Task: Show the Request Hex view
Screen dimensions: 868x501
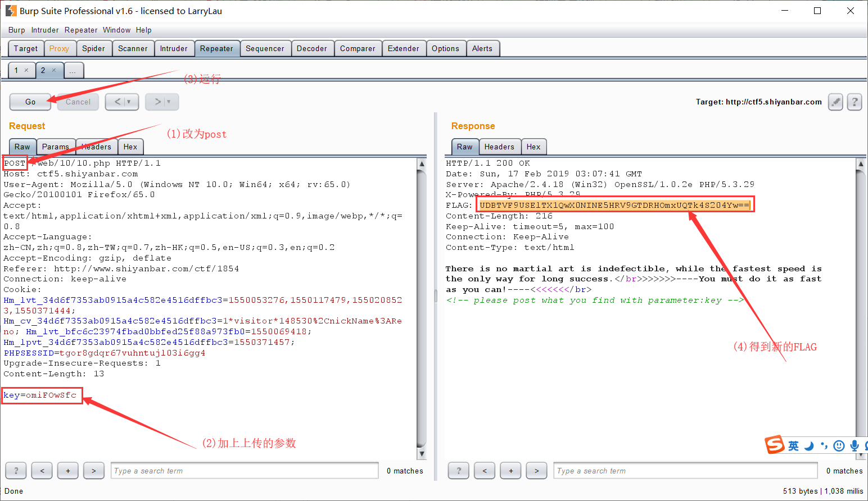Action: click(130, 147)
